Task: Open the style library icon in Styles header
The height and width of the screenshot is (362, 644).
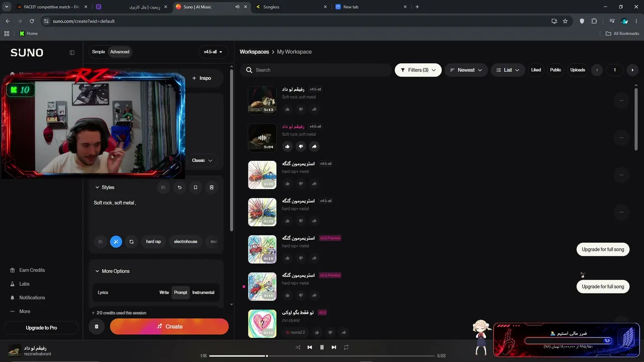Action: point(163,188)
